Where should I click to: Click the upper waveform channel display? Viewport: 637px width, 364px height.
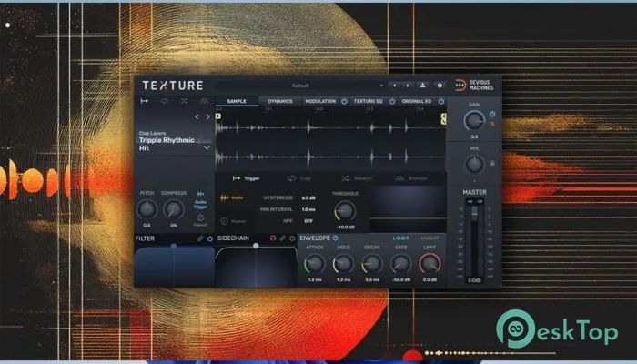coord(331,128)
